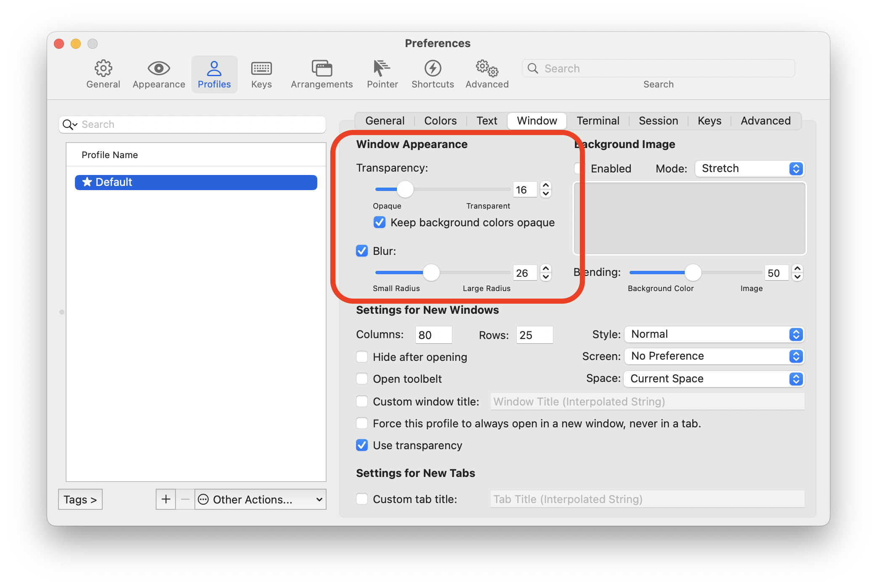Viewport: 877px width, 588px height.
Task: Open the Advanced gears icon
Action: click(x=486, y=74)
